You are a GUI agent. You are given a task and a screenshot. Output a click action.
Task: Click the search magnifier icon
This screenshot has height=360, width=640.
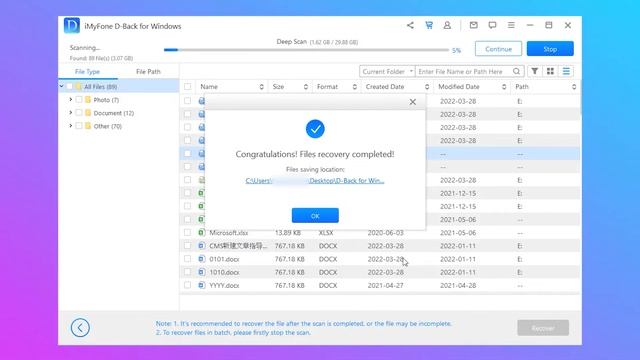[516, 71]
